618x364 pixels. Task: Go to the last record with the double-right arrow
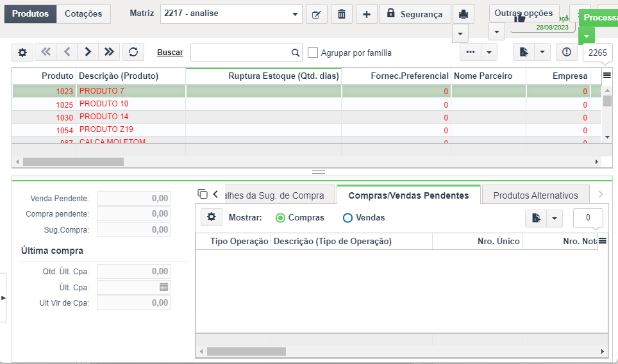(109, 52)
